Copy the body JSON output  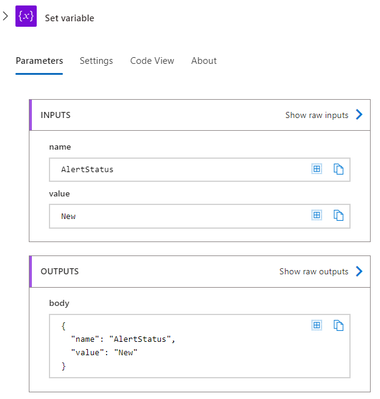point(338,325)
